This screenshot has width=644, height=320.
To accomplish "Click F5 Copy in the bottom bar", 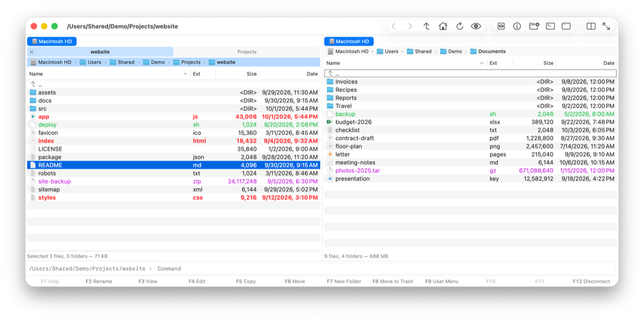I will click(246, 282).
